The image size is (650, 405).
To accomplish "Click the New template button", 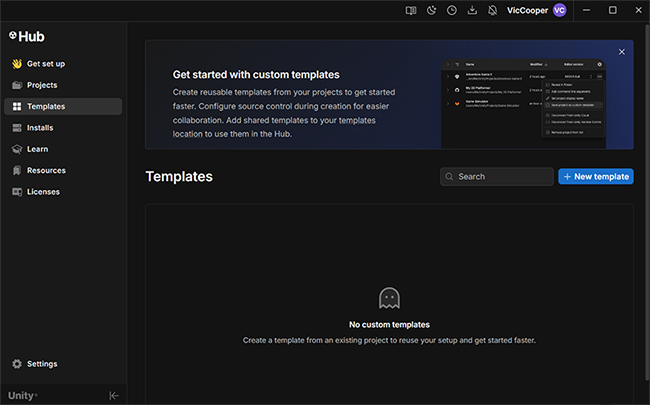I will click(596, 177).
